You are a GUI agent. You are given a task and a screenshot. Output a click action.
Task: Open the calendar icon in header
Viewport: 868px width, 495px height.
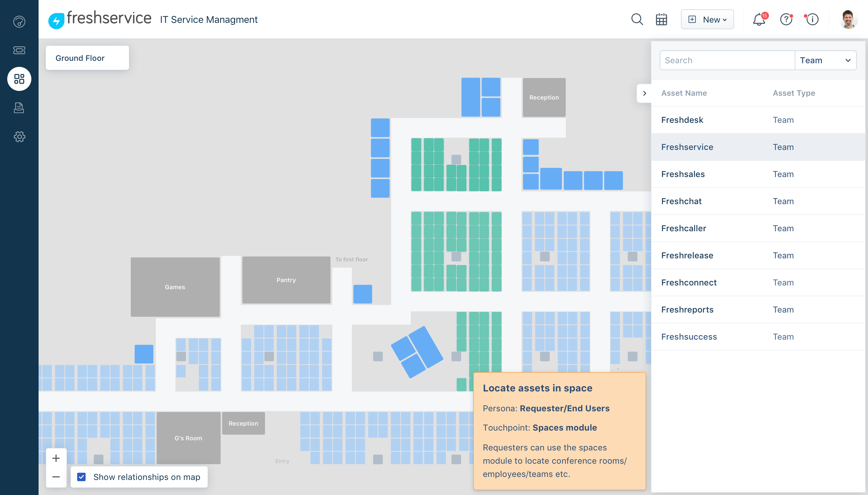pos(661,19)
